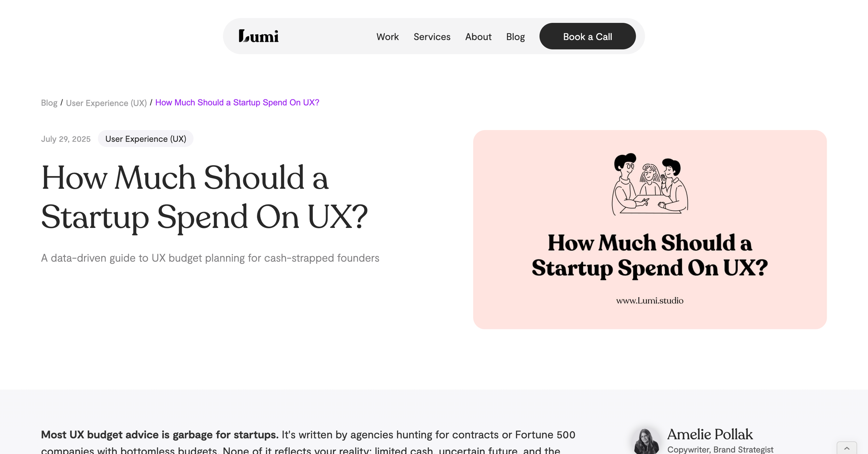Viewport: 868px width, 454px height.
Task: Open the Work menu item
Action: coord(387,37)
